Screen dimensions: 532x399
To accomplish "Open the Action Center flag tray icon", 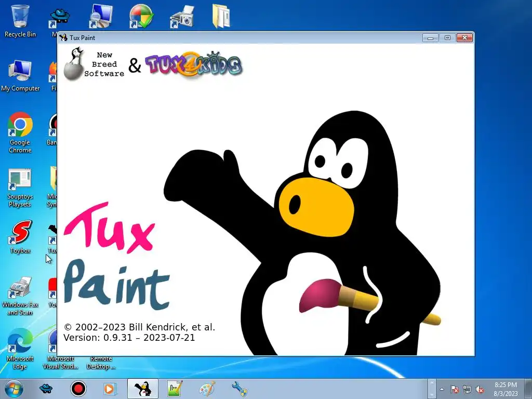I will point(454,389).
